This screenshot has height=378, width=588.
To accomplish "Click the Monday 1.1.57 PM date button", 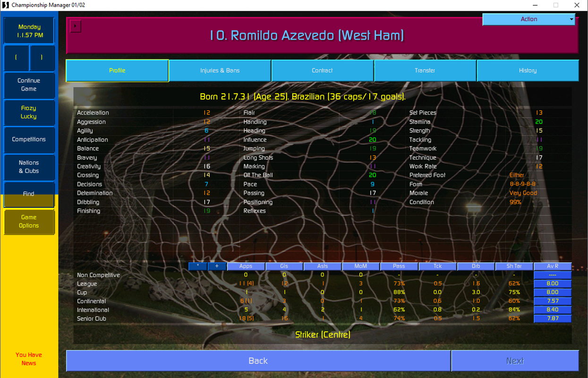I will 29,31.
